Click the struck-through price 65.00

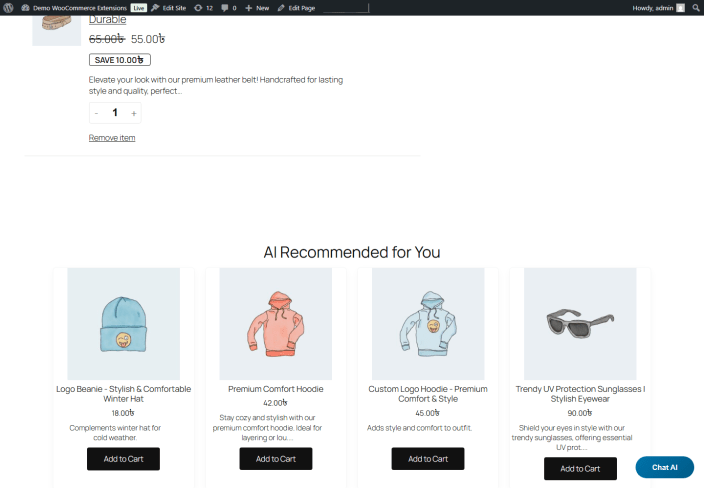[x=107, y=39]
